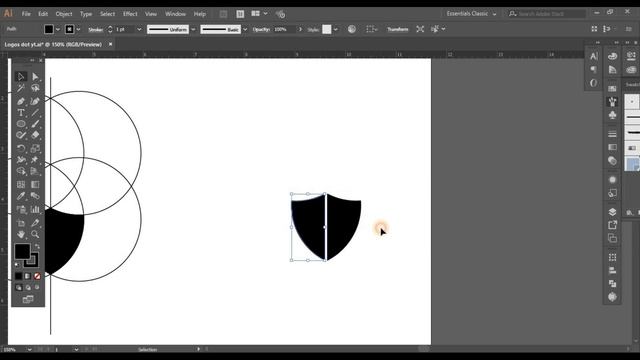Viewport: 640px width, 360px height.
Task: Open the Window menu
Action: click(175, 14)
